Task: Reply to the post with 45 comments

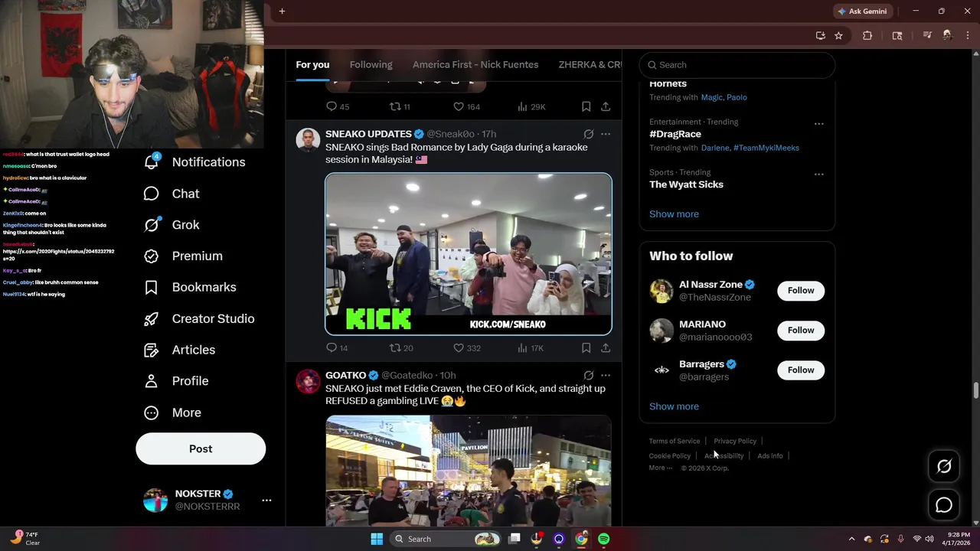Action: coord(332,106)
